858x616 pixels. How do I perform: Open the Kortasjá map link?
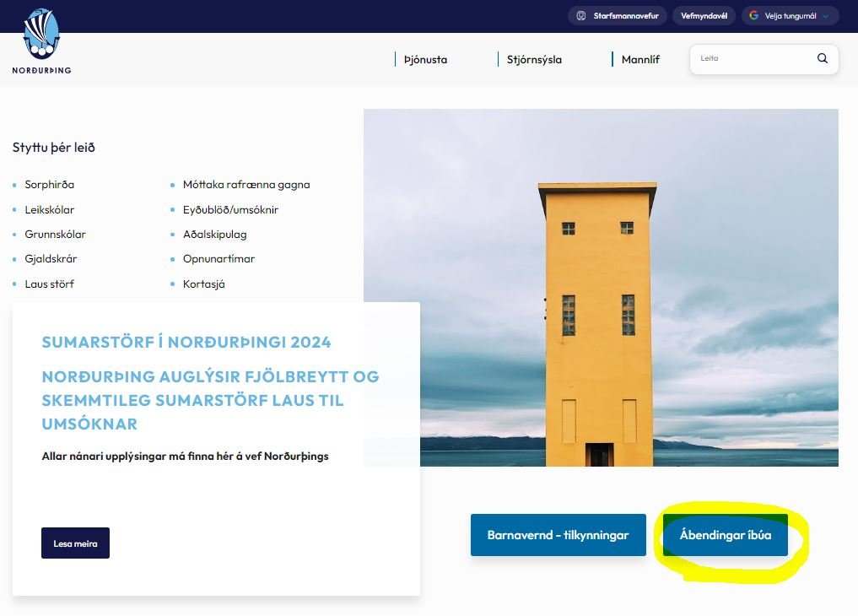point(203,284)
